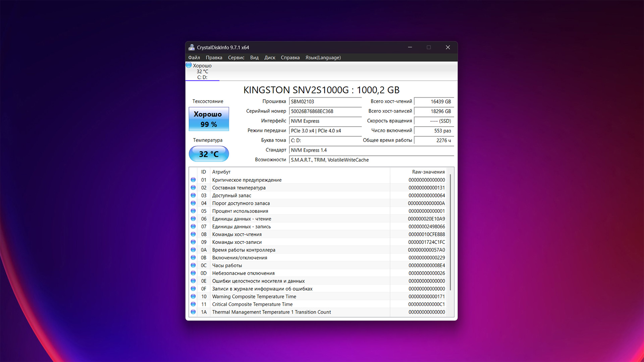This screenshot has height=362, width=644.
Task: Click the features field S.M.A.R.T., TRIM
Action: 372,160
